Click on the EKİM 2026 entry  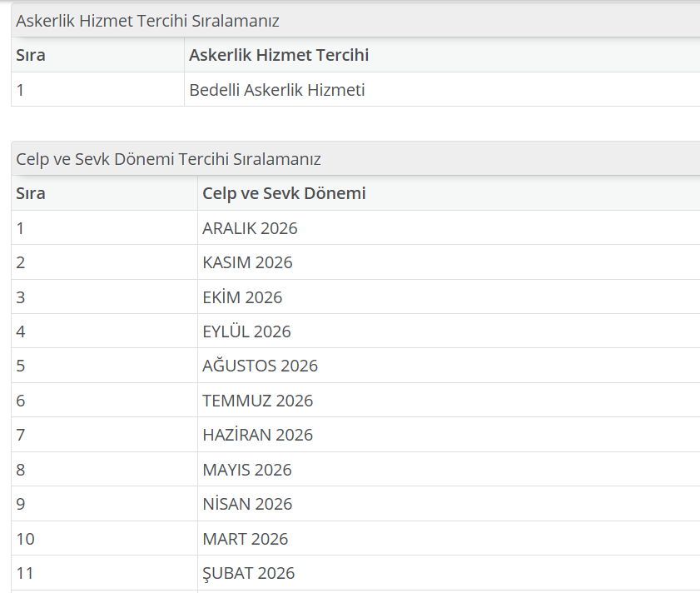click(242, 297)
